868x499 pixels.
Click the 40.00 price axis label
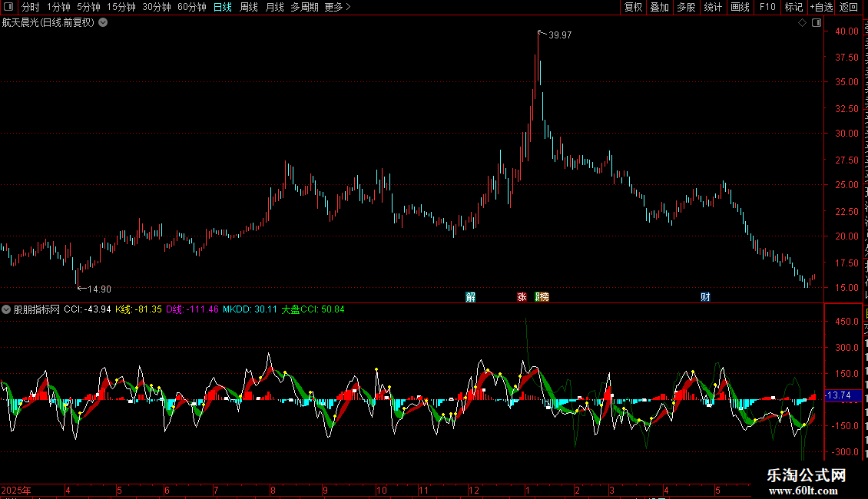847,31
